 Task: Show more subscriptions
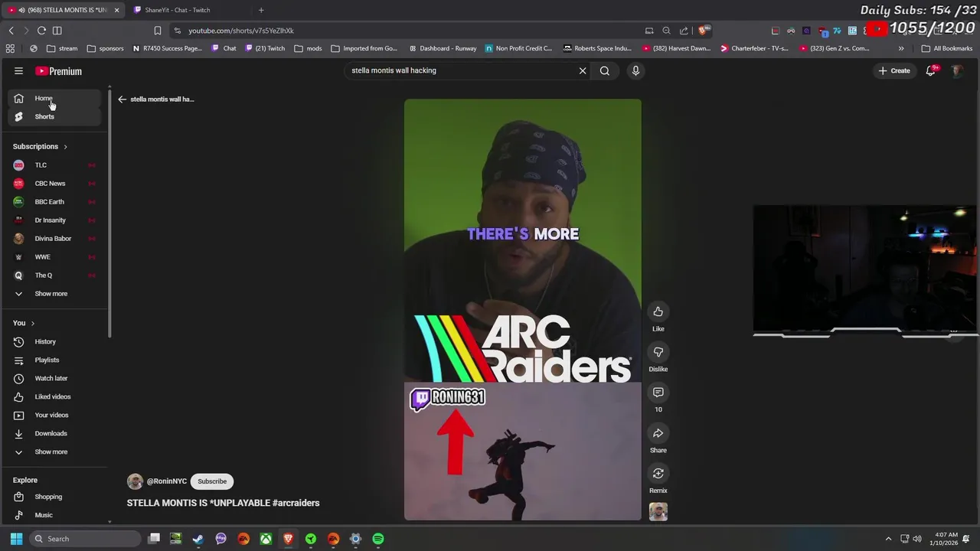pyautogui.click(x=51, y=294)
